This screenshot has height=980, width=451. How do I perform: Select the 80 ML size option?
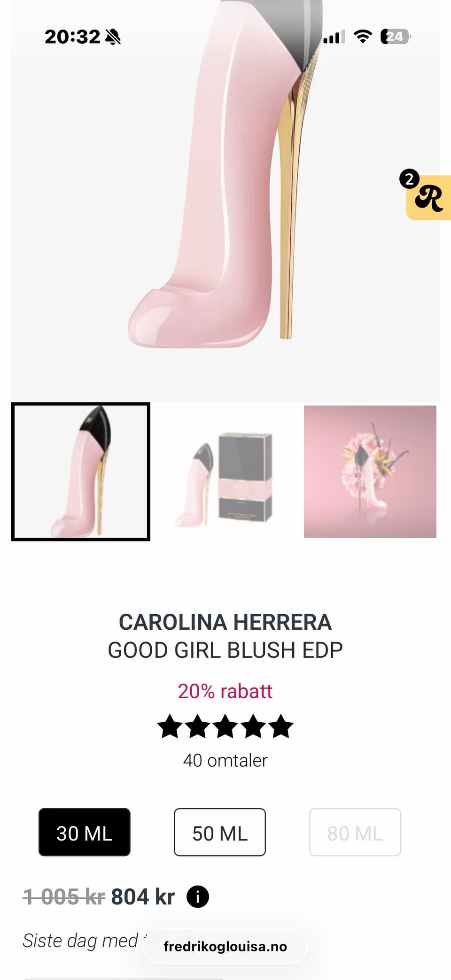(x=355, y=832)
